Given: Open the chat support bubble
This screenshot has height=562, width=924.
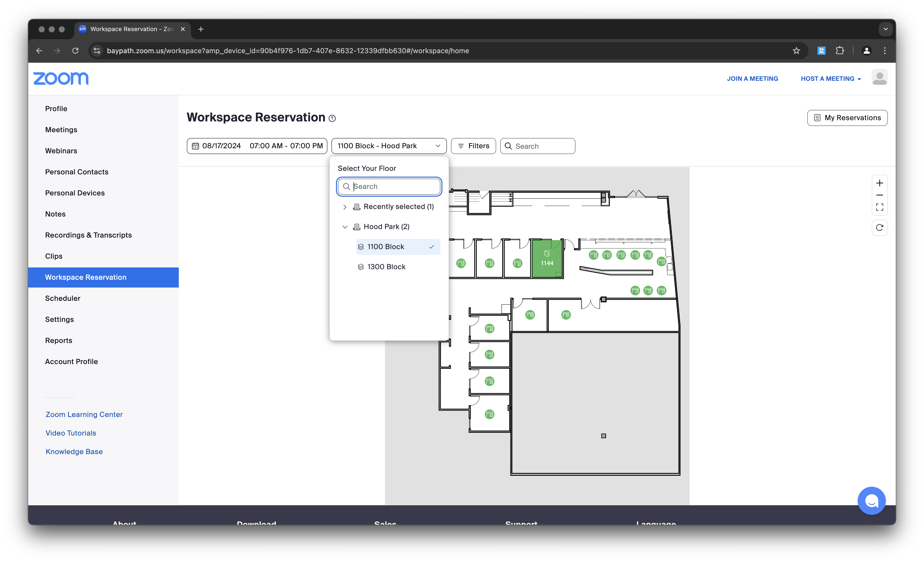Looking at the screenshot, I should click(x=871, y=501).
